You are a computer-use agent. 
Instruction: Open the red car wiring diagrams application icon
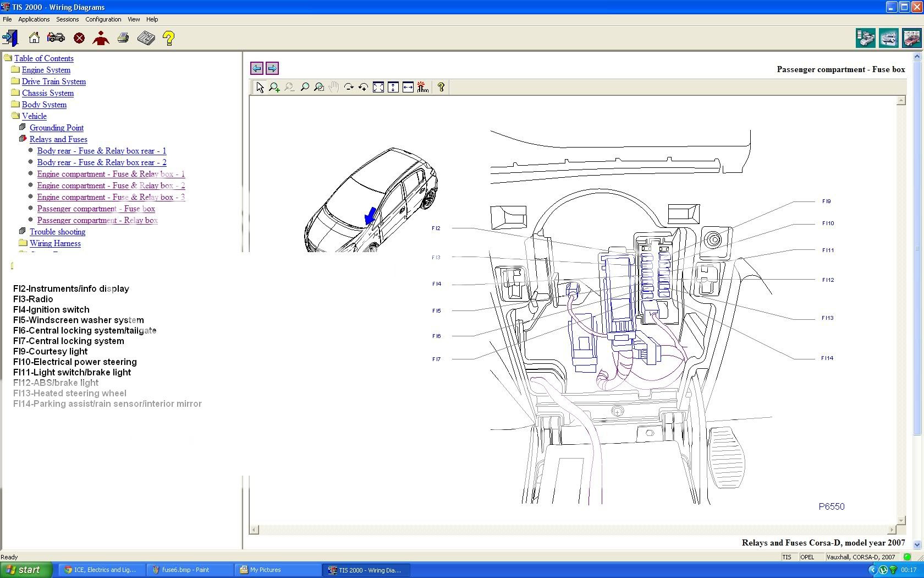[x=912, y=38]
